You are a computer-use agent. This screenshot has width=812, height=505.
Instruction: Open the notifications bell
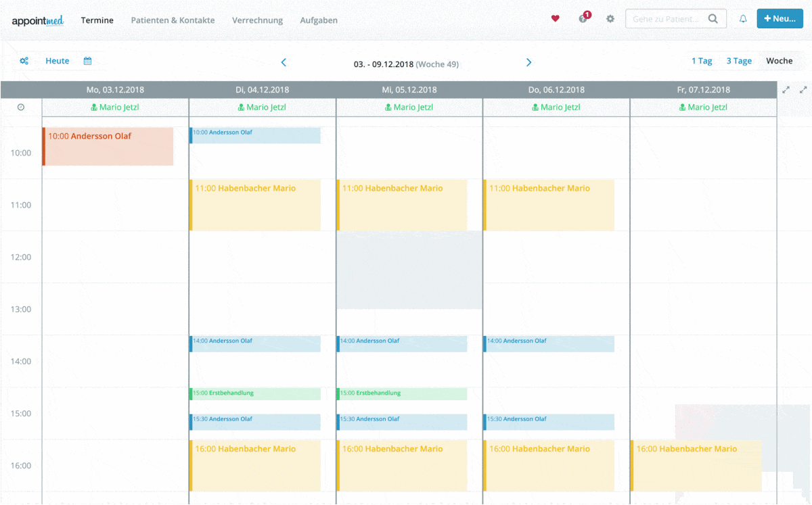point(743,19)
